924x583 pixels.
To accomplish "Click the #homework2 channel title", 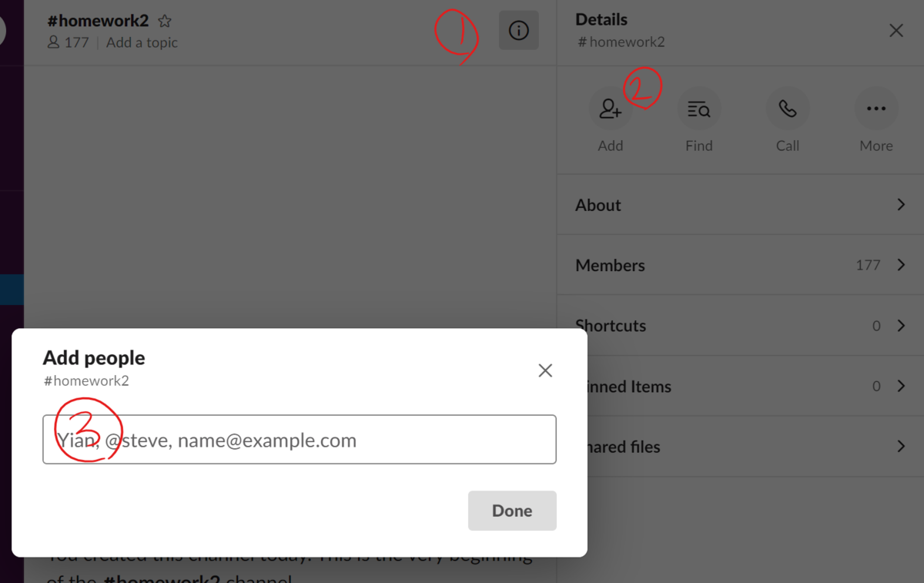I will tap(98, 21).
